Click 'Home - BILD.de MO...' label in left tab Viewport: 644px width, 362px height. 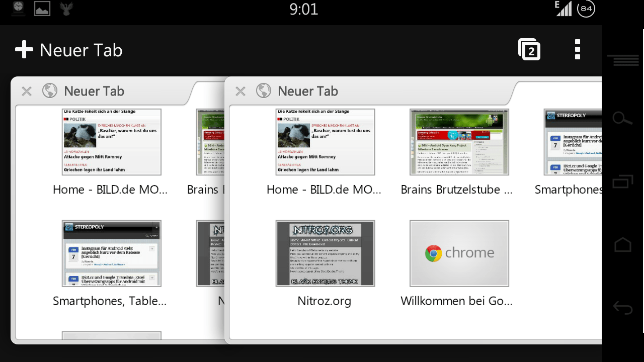coord(110,190)
